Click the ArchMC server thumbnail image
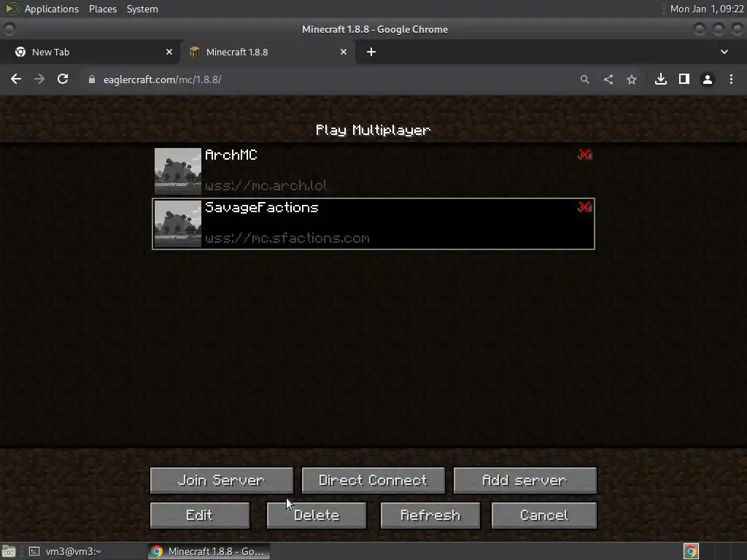This screenshot has height=560, width=747. [178, 171]
